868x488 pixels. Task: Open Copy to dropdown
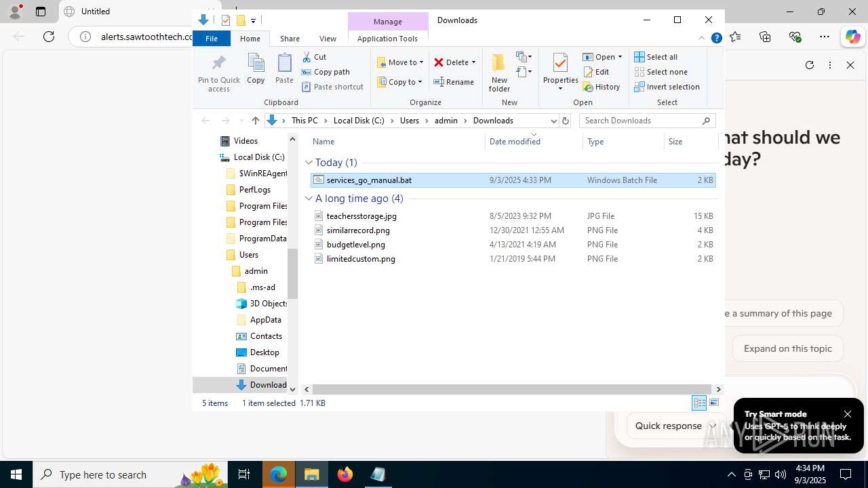click(x=399, y=82)
